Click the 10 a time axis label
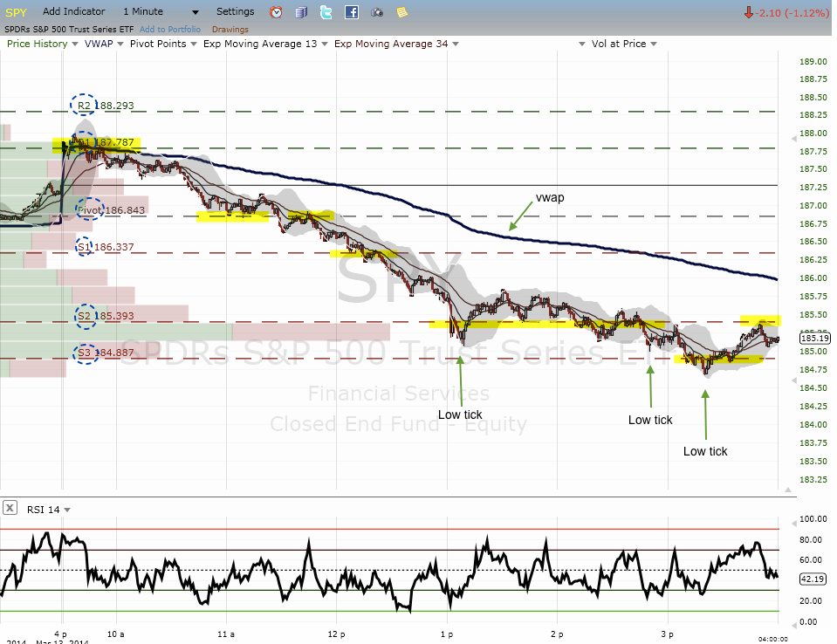837x644 pixels. 116,634
